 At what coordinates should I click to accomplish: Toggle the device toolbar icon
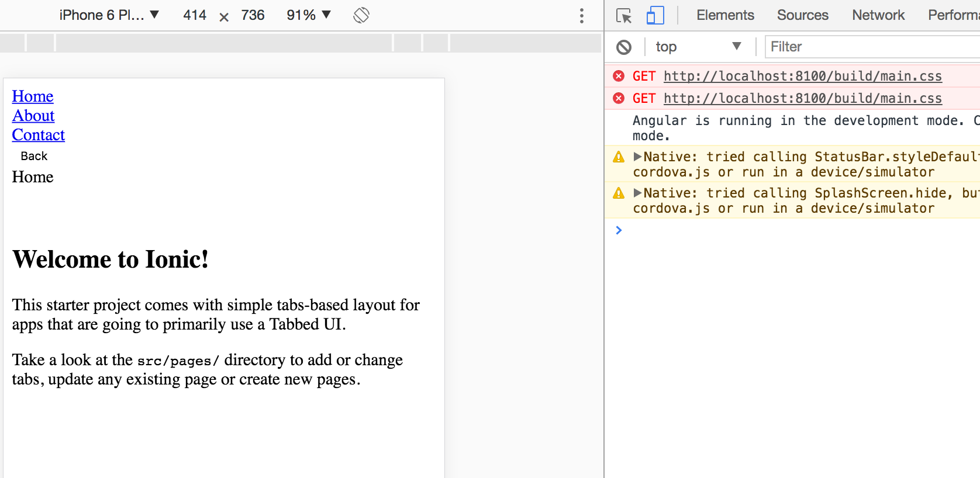pos(655,15)
